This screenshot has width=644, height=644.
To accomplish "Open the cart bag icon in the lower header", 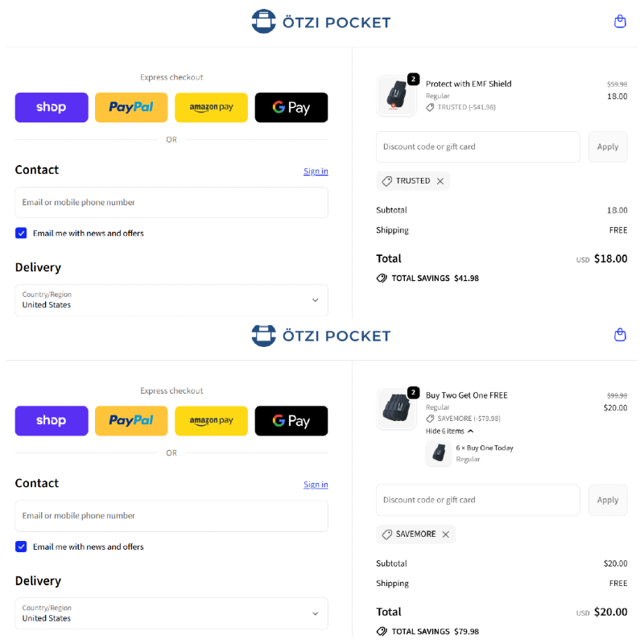I will [620, 335].
